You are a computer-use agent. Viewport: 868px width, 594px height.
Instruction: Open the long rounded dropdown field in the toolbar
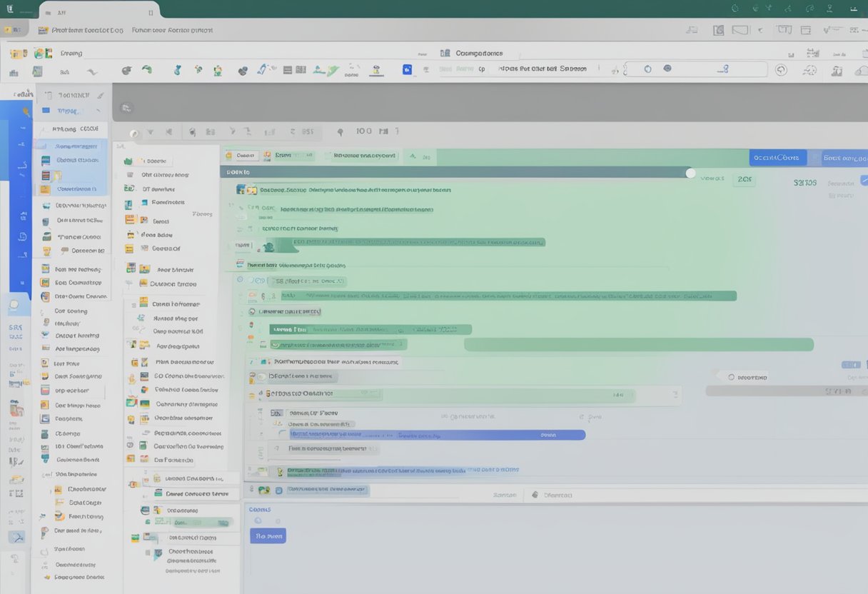696,69
